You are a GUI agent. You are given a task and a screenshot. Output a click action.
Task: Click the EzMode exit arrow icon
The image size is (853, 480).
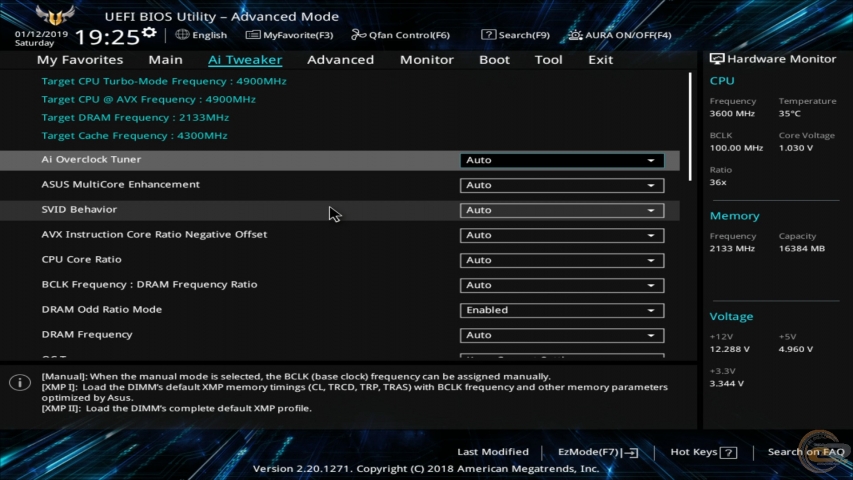click(x=631, y=453)
